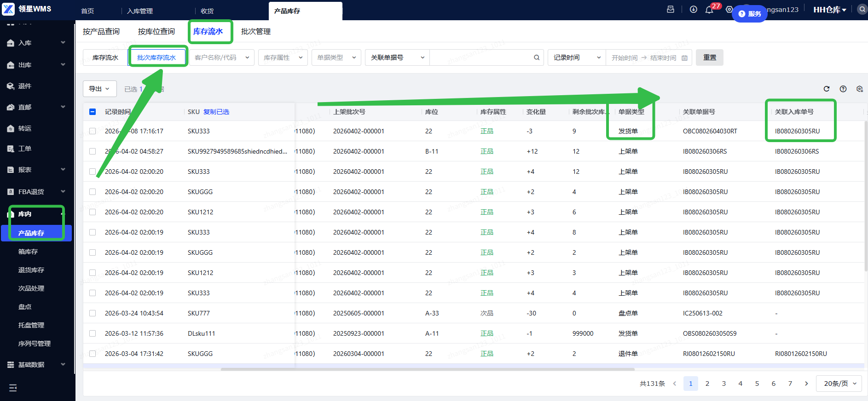Image resolution: width=868 pixels, height=401 pixels.
Task: Open the calendar icon in date range
Action: (x=684, y=58)
